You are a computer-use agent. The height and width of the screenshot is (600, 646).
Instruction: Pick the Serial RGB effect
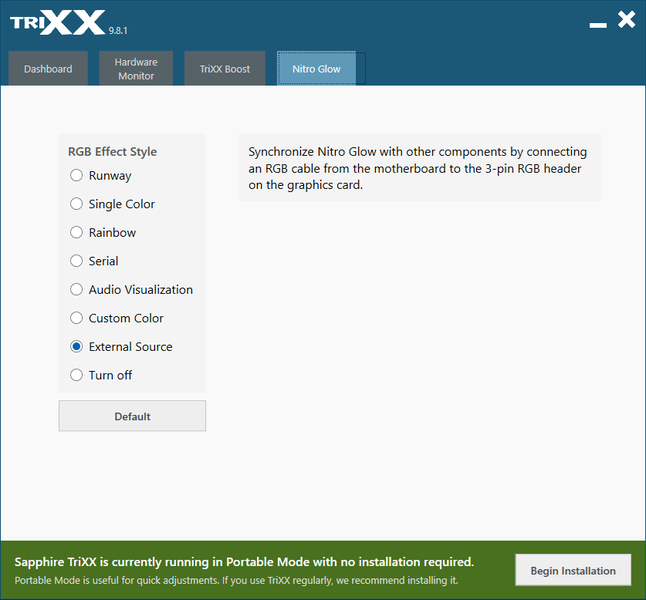tap(94, 261)
